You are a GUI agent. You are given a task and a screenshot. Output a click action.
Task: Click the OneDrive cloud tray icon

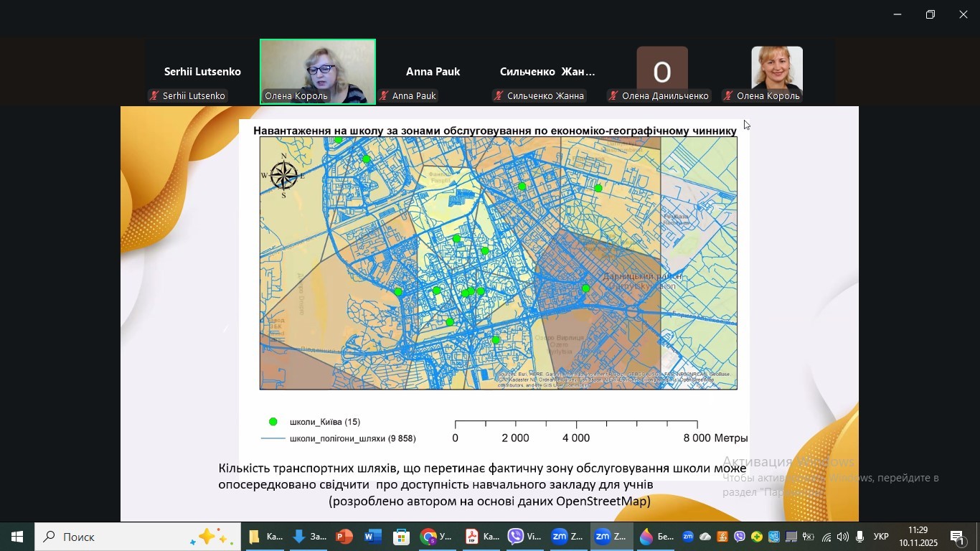click(705, 537)
